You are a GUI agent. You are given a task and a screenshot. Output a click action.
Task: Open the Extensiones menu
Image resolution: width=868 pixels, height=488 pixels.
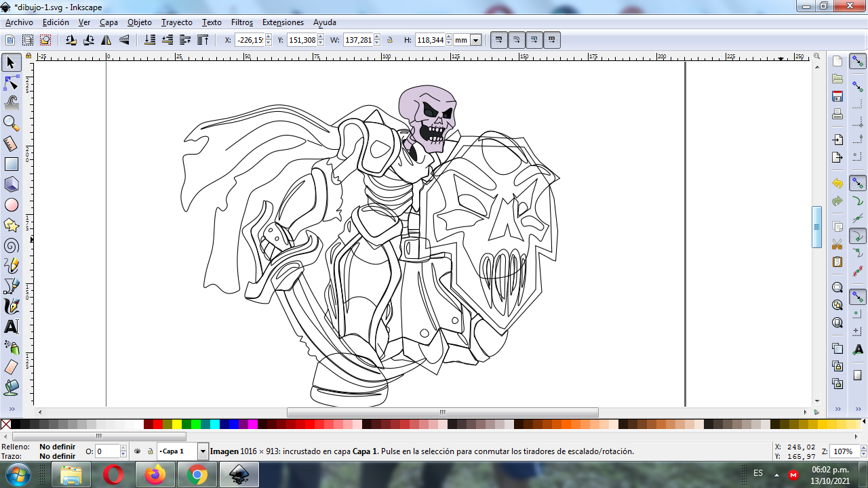[x=283, y=22]
